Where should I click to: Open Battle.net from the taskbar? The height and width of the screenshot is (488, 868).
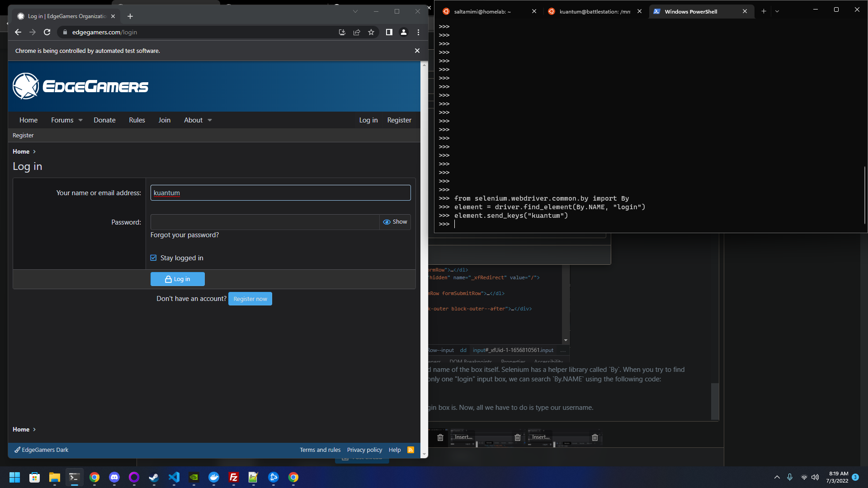point(274,477)
